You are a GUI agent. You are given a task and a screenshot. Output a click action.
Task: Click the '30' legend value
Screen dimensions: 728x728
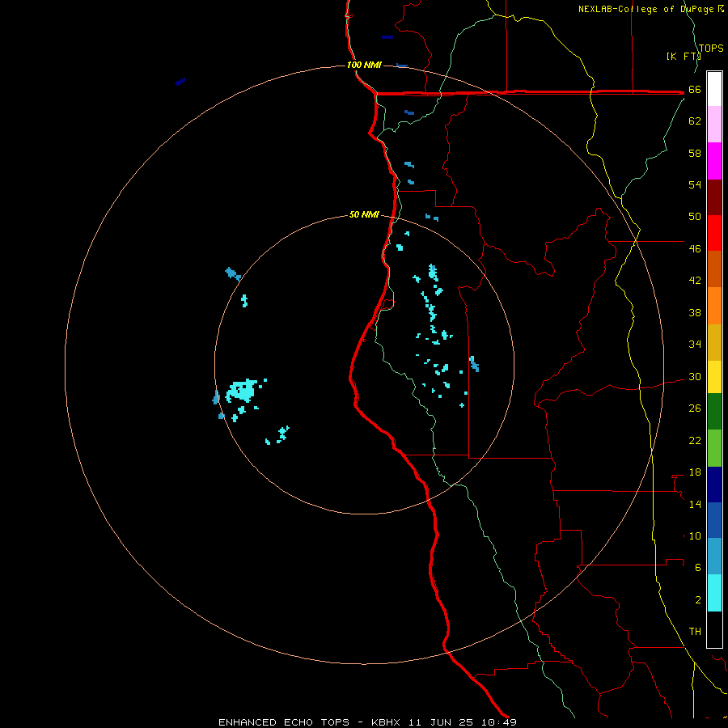695,376
